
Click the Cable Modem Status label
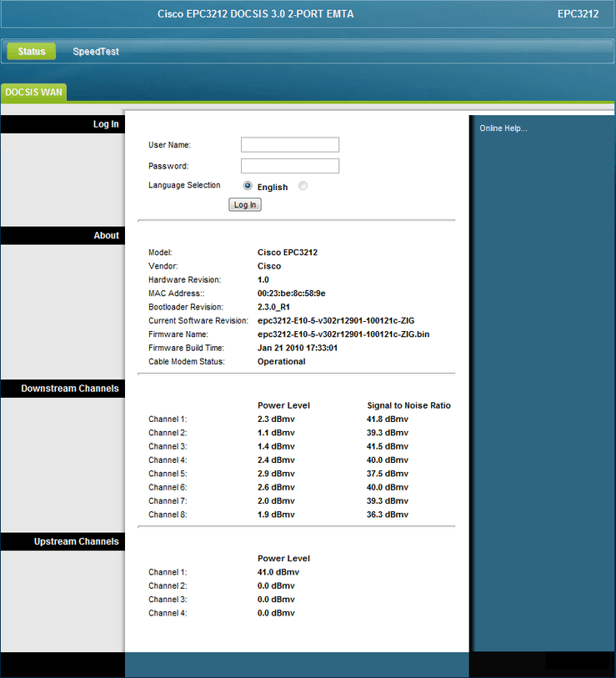coord(187,361)
